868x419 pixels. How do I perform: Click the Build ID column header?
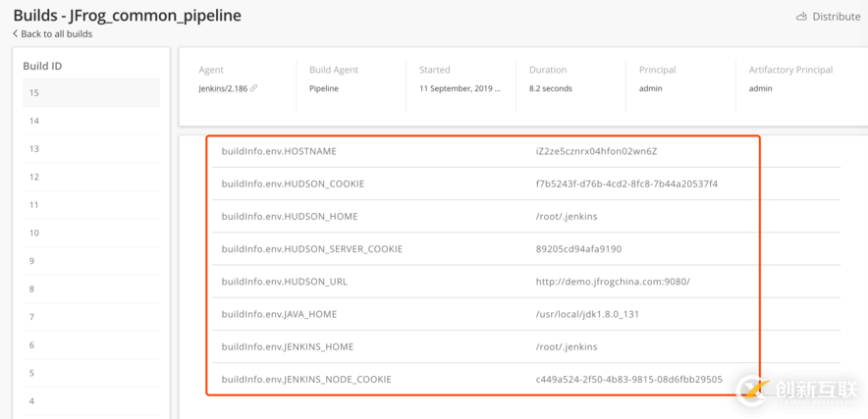pos(42,66)
